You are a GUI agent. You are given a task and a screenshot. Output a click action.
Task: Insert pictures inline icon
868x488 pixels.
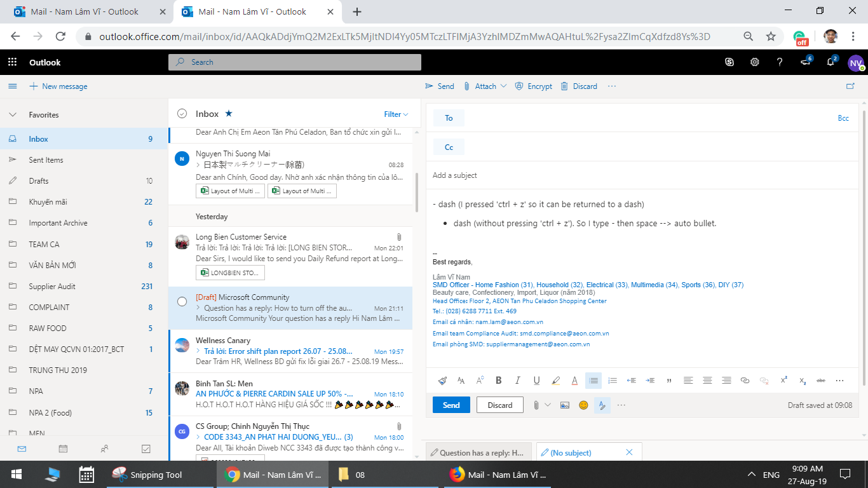click(x=565, y=405)
